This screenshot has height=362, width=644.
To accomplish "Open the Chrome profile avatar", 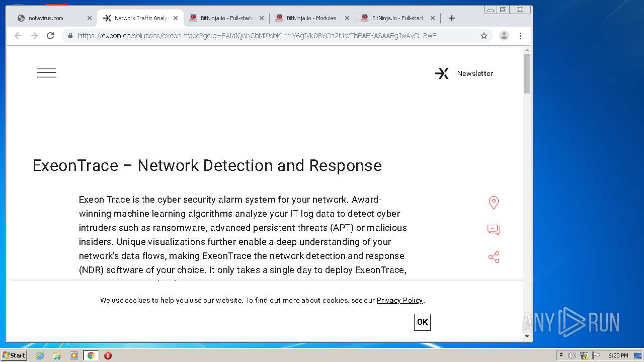I will [504, 36].
